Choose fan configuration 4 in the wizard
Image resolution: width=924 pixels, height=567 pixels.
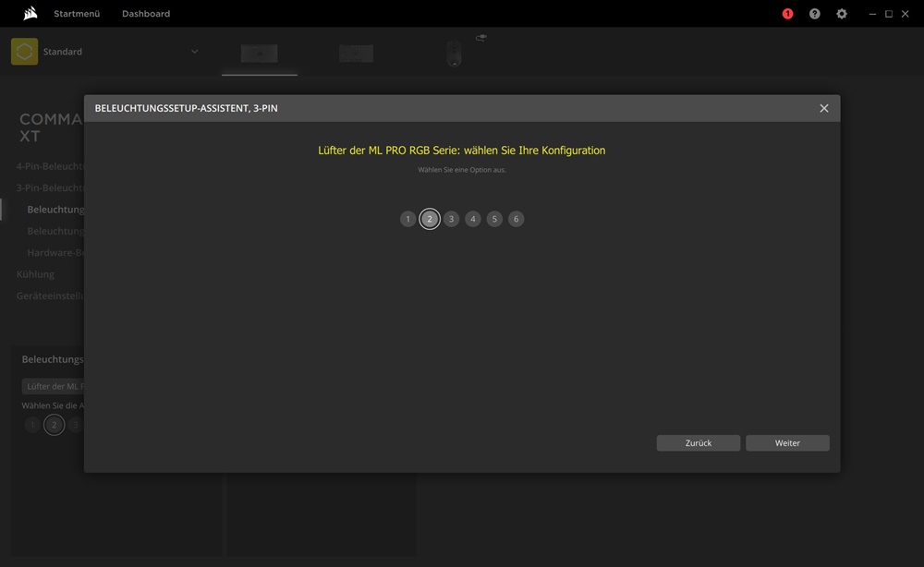coord(472,219)
